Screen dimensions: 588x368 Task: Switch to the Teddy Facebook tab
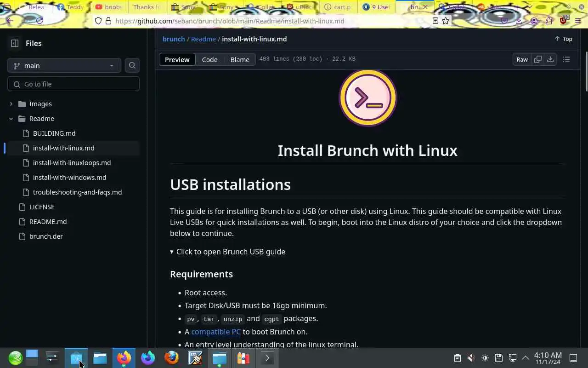tap(71, 7)
